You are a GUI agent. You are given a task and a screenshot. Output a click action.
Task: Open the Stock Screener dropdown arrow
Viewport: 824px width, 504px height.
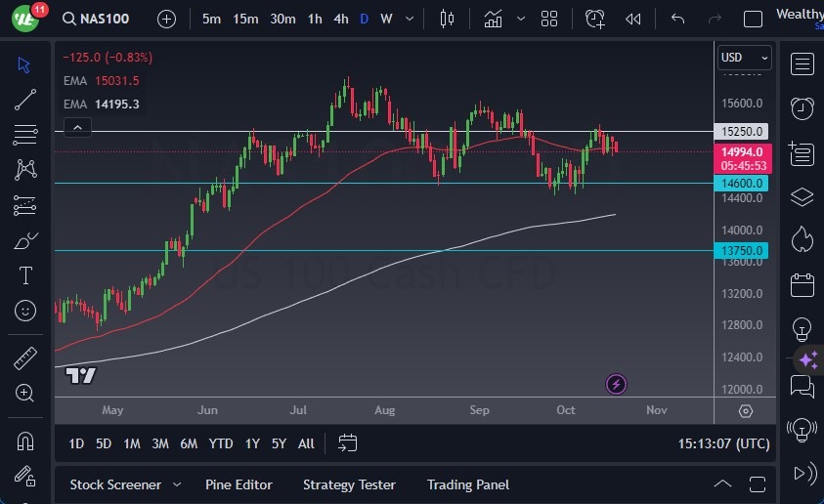click(x=177, y=484)
